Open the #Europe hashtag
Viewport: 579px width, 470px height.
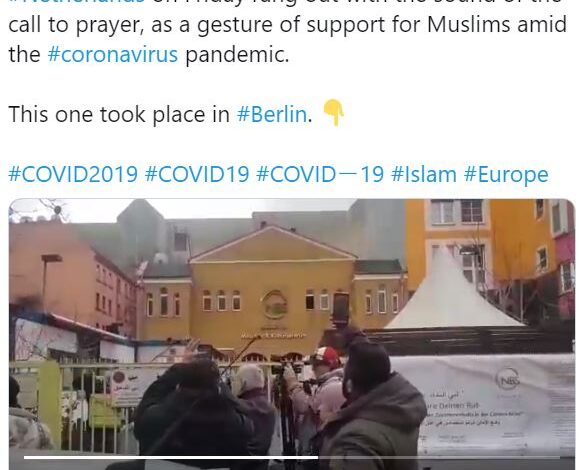506,174
